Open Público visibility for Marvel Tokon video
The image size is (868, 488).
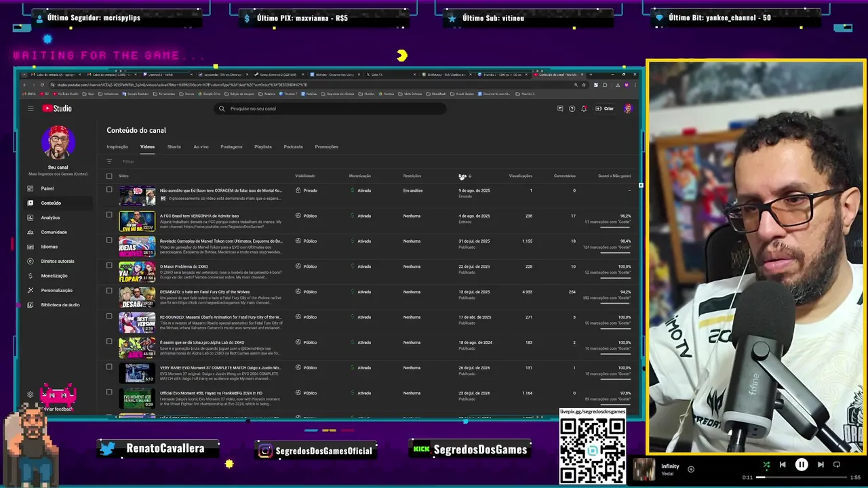(x=307, y=241)
